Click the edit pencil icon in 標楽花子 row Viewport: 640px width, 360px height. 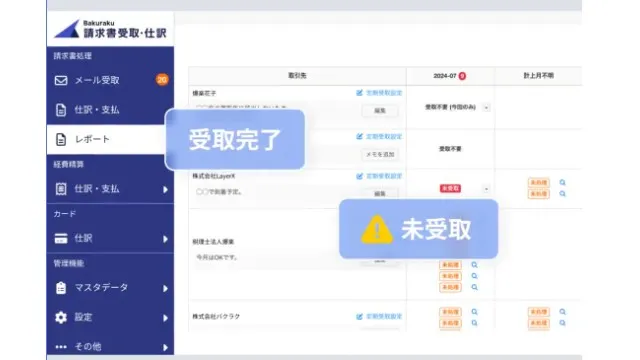[359, 93]
